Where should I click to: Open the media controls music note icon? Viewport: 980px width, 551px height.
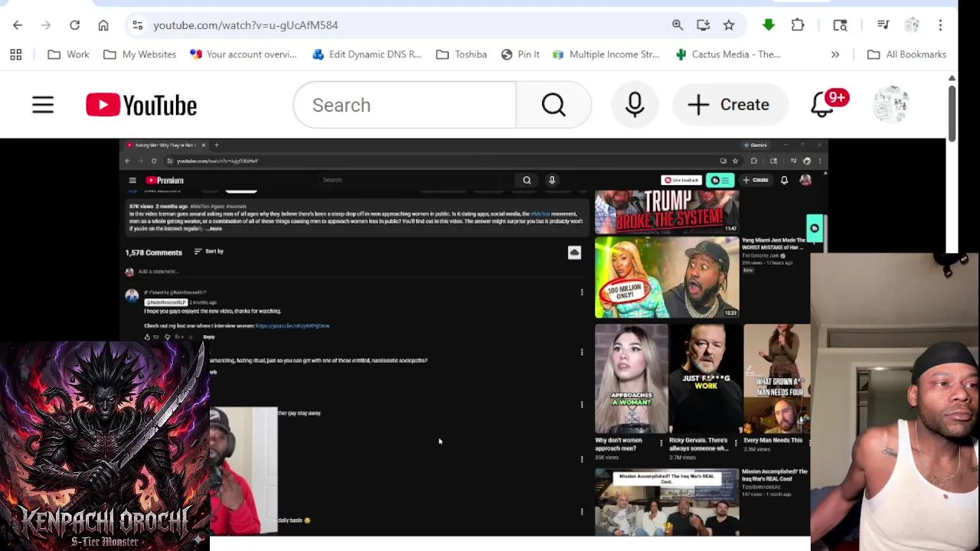point(883,25)
